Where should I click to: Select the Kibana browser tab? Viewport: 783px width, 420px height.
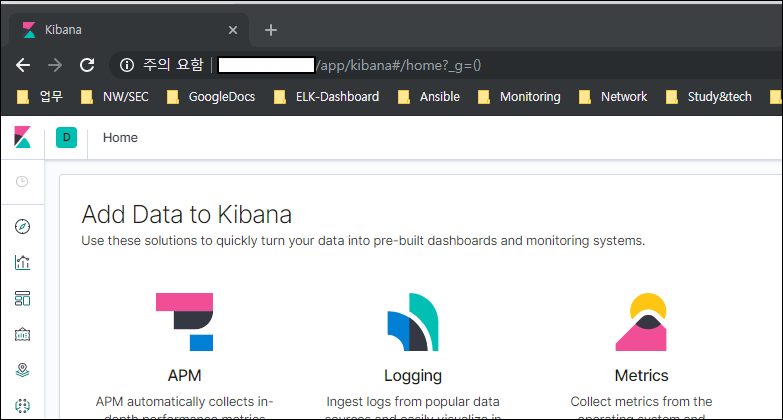[129, 30]
